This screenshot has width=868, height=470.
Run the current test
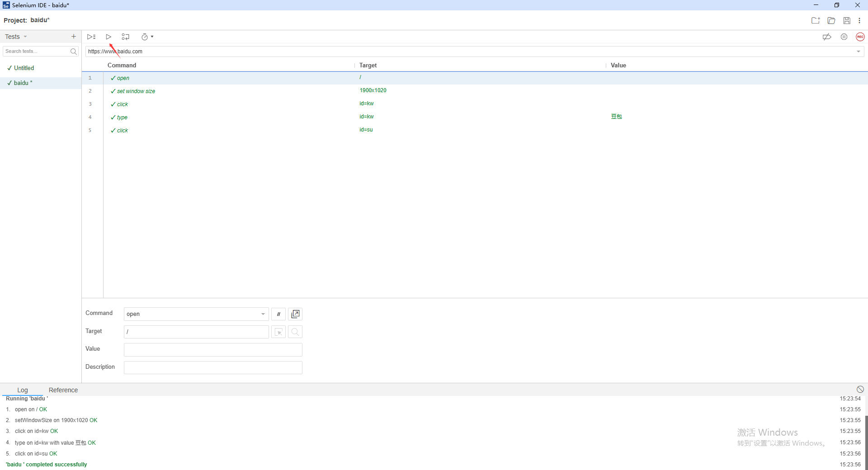[108, 37]
